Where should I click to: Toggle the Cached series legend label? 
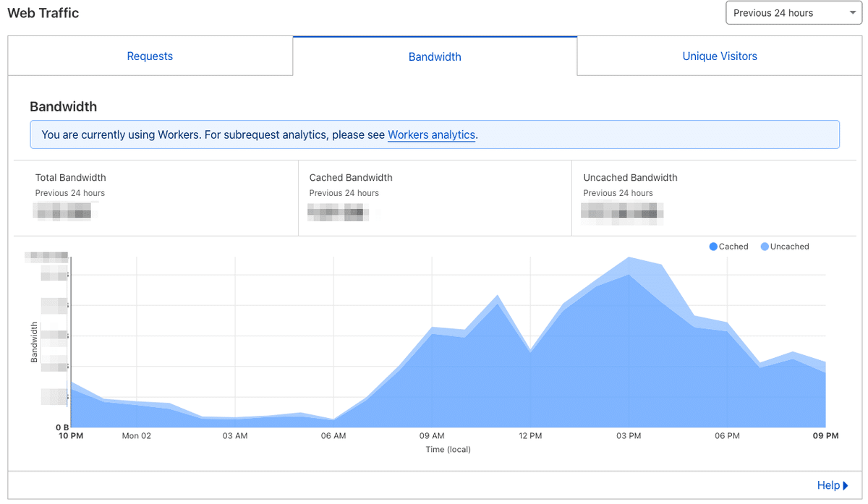[x=733, y=247]
